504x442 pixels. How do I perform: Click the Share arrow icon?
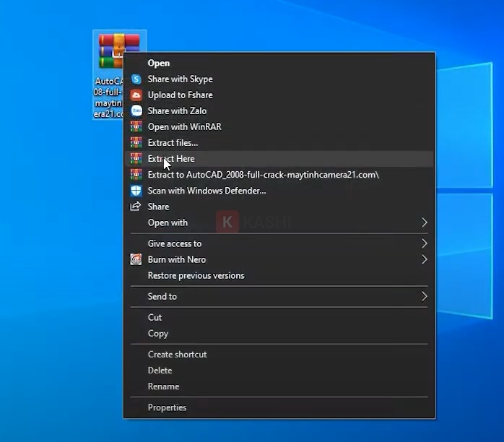[136, 207]
